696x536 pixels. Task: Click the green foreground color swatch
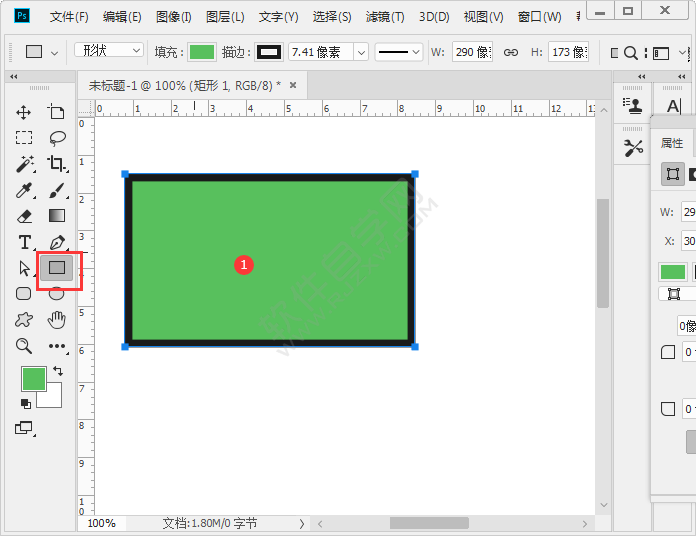tap(34, 379)
